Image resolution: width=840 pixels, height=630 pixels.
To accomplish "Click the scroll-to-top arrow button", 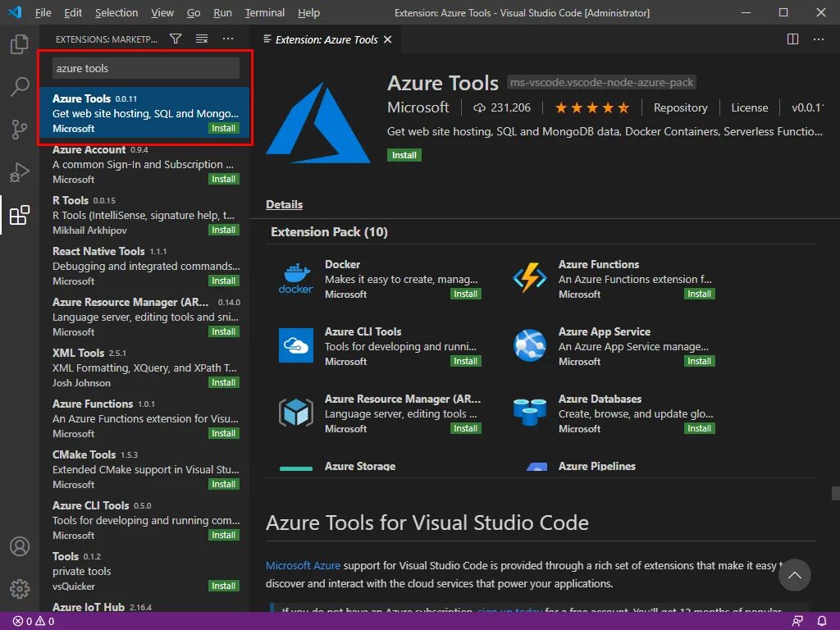I will click(x=794, y=575).
